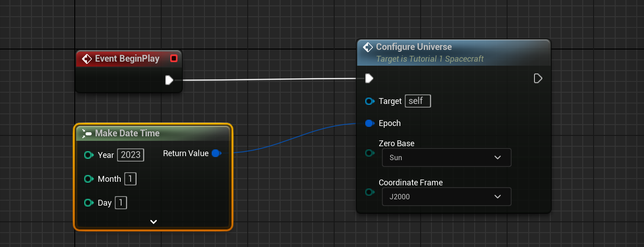This screenshot has height=247, width=644.
Task: Select the Make Date Time node title
Action: pos(127,133)
